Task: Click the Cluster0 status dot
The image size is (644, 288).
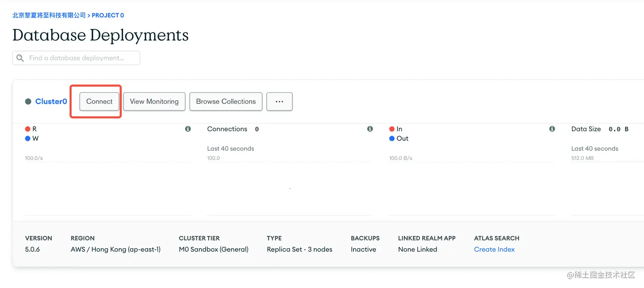Action: tap(28, 102)
